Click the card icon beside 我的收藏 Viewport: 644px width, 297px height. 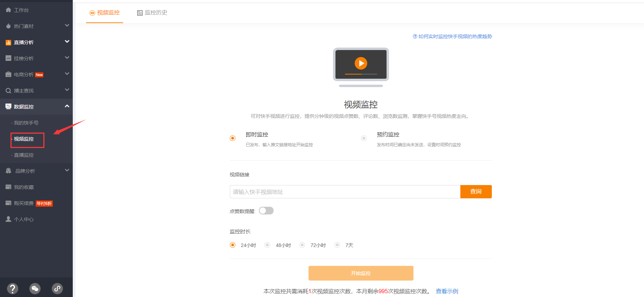(x=8, y=187)
